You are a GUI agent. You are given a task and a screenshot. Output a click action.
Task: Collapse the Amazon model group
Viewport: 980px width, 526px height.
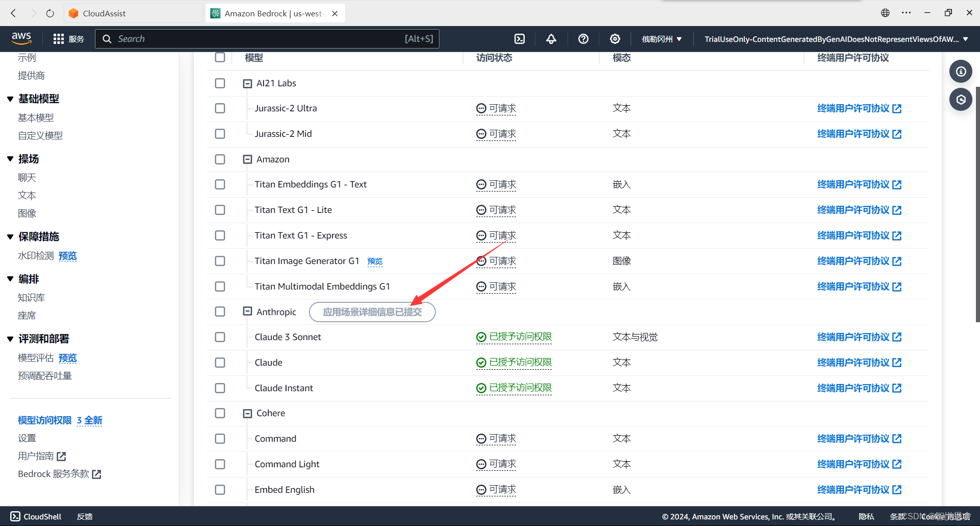click(248, 159)
